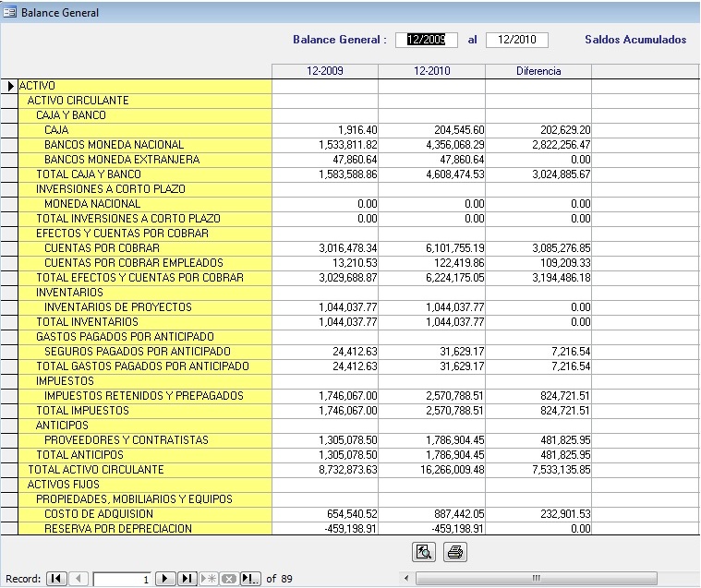Click the Saldos Acumulados label
The image size is (701, 588).
tap(635, 40)
